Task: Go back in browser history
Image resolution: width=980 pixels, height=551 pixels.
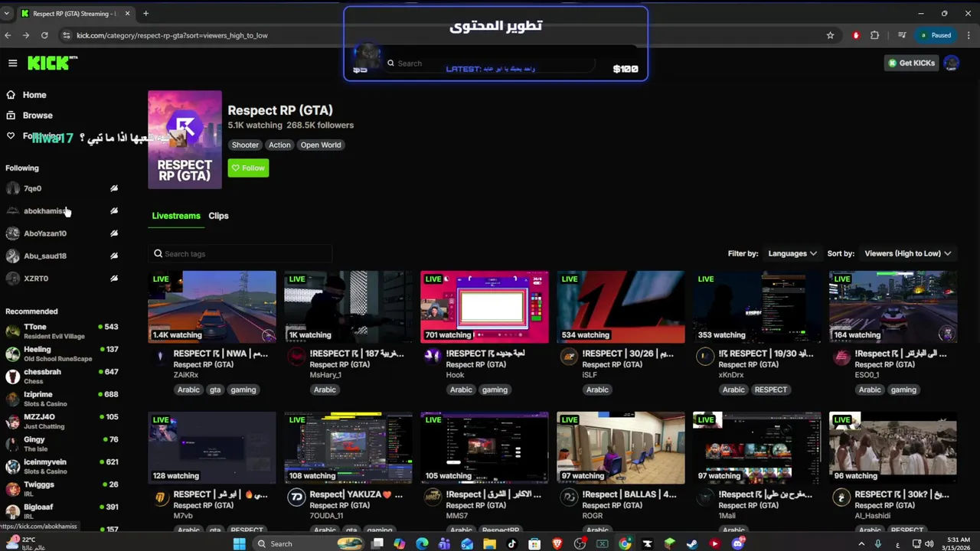Action: 8,35
